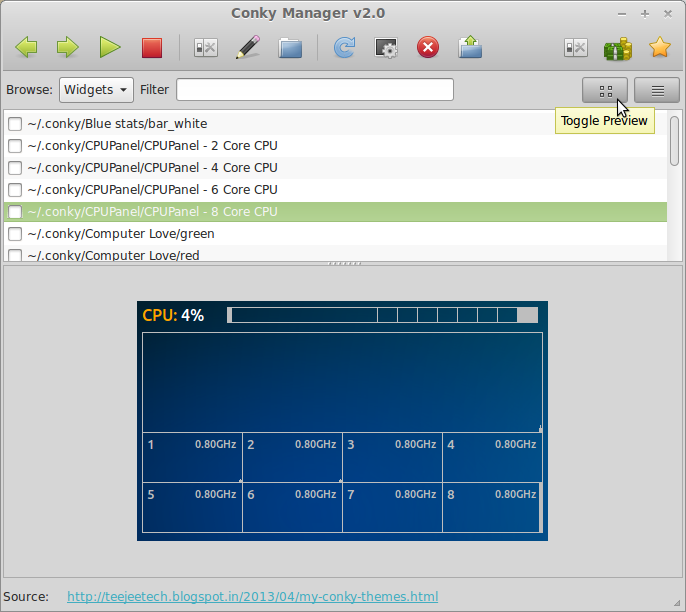Edit the widget with the pencil icon
The image size is (686, 612).
248,47
